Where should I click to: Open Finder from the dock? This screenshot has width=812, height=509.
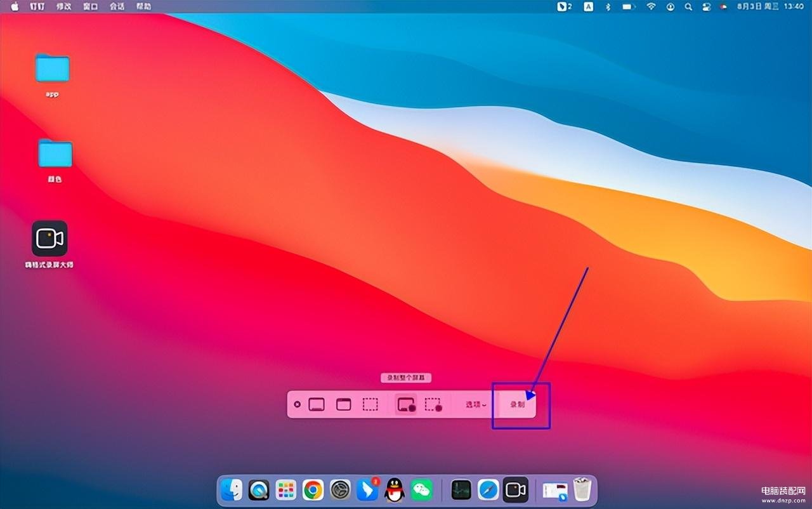(x=232, y=490)
